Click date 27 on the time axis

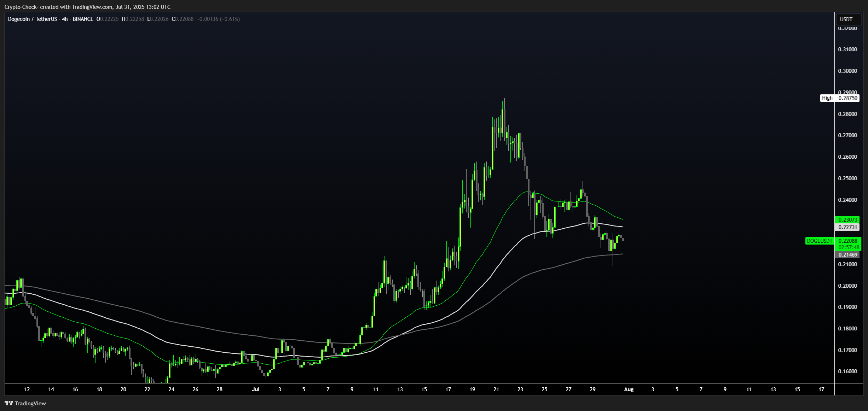(x=568, y=389)
